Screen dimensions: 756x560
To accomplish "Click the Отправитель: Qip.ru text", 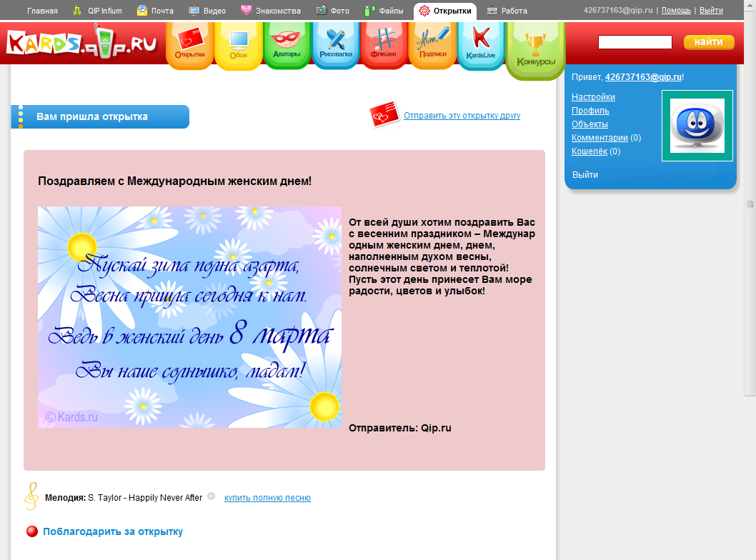I will pyautogui.click(x=400, y=428).
